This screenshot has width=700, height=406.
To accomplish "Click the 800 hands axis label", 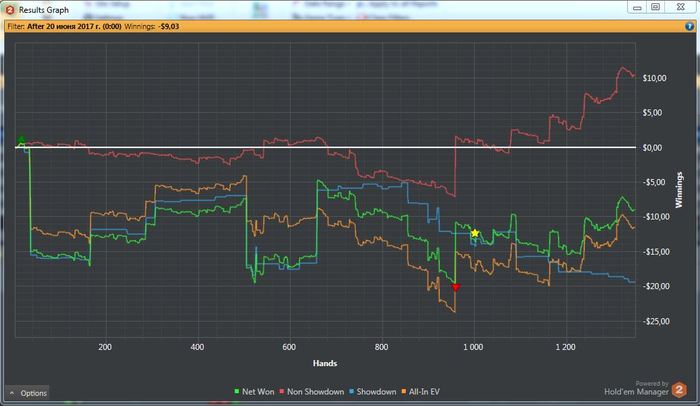I will click(381, 347).
